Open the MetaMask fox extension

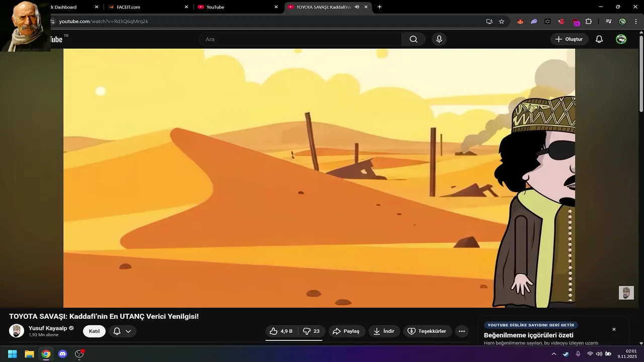coord(520,22)
